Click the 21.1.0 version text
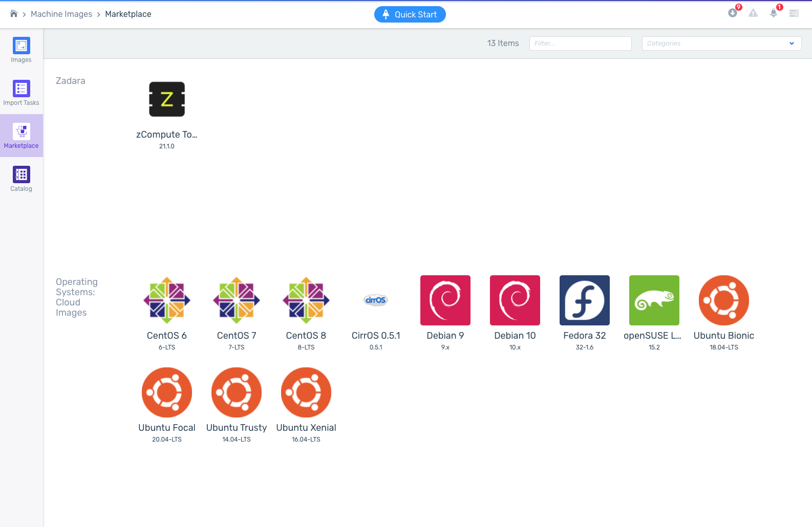Image resolution: width=812 pixels, height=527 pixels. pos(167,146)
